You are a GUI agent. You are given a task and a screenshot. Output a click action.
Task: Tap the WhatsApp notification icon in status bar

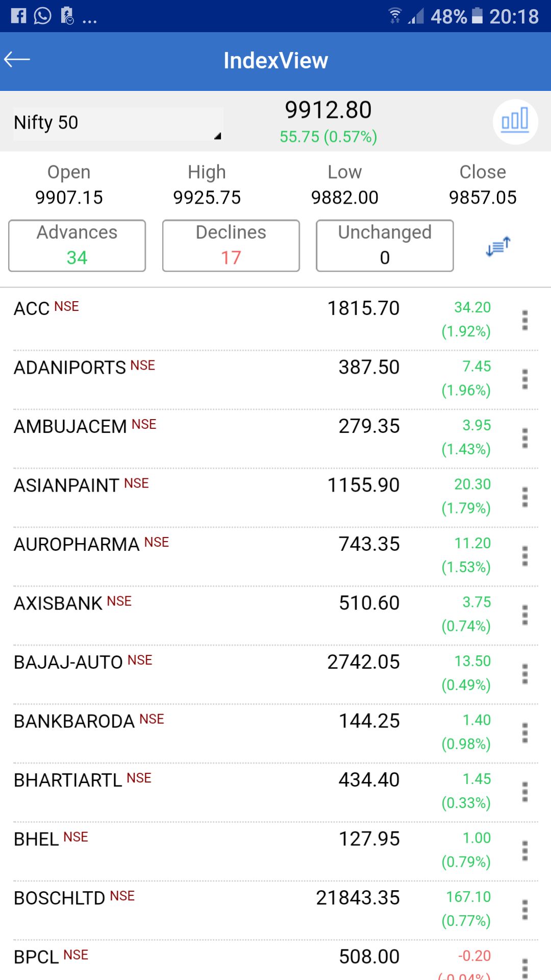42,16
